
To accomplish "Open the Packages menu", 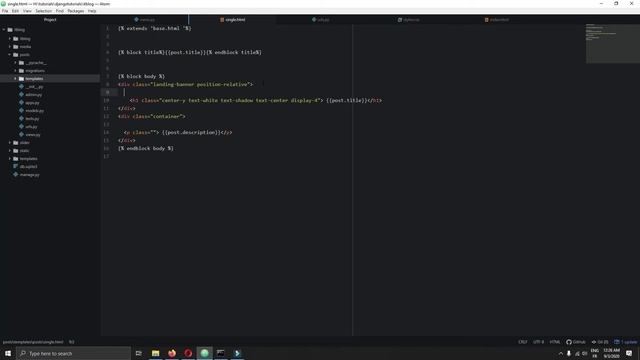I will click(76, 11).
